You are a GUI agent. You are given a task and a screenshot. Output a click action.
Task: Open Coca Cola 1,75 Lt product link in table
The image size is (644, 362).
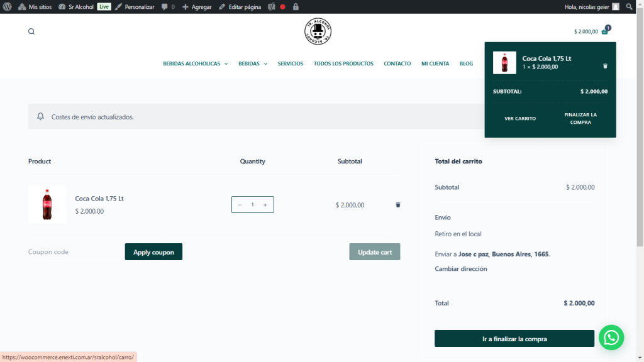coord(99,198)
